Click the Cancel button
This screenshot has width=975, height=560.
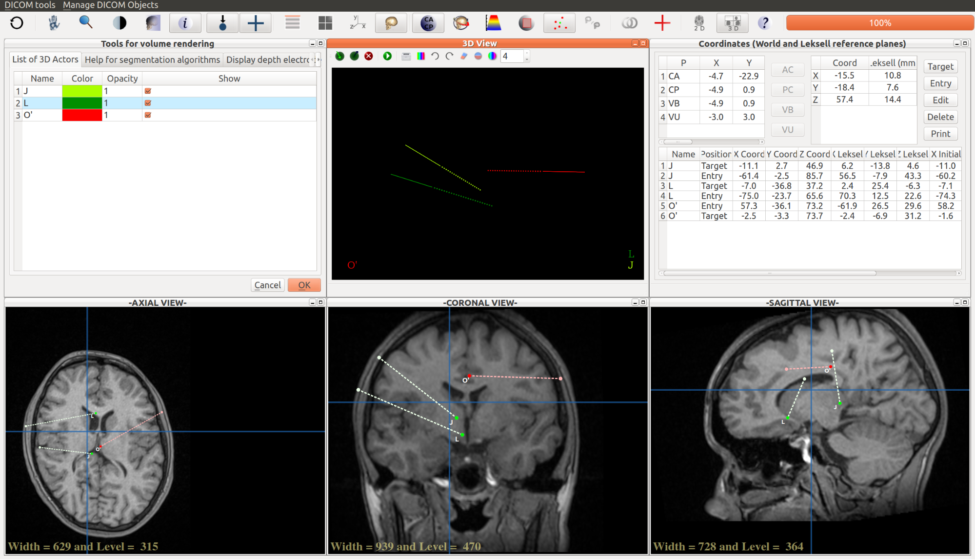coord(267,285)
